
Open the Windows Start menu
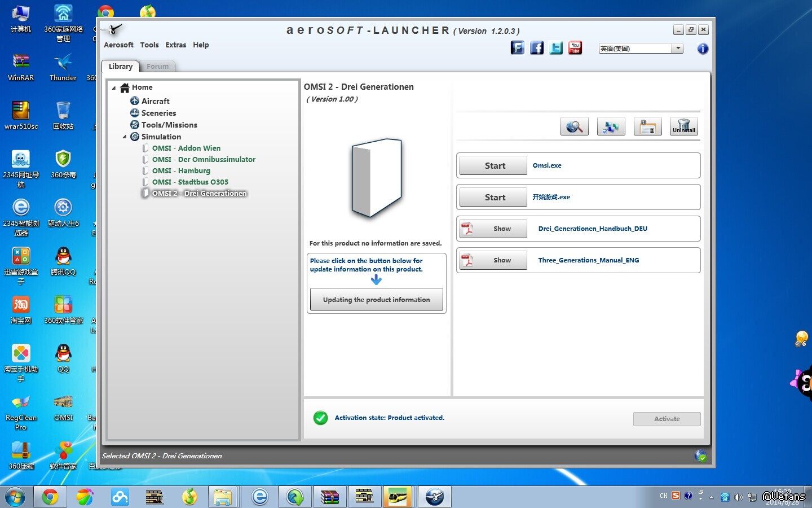point(15,497)
